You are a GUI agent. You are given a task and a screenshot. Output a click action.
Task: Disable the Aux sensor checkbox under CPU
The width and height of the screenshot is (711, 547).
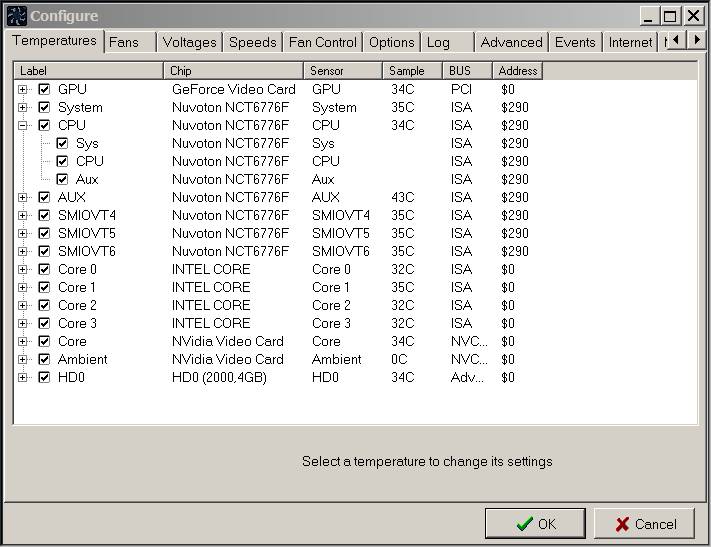[x=62, y=180]
